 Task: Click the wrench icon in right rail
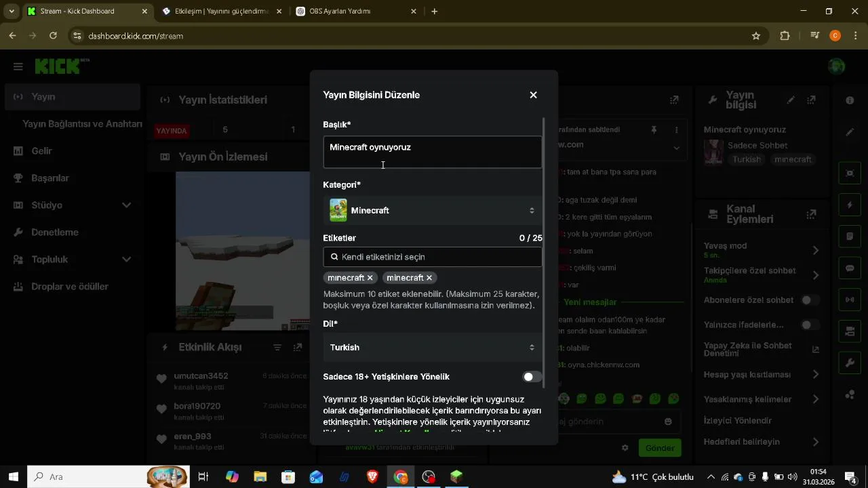coord(850,363)
